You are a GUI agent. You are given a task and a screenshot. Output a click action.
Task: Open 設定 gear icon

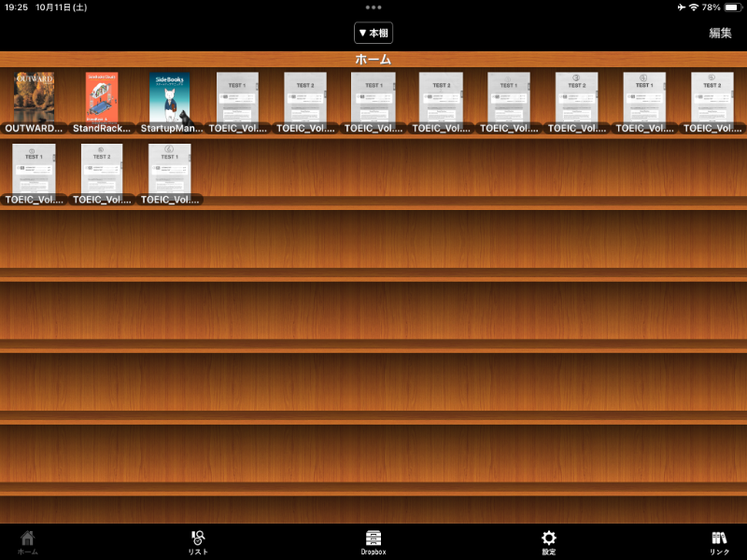549,539
